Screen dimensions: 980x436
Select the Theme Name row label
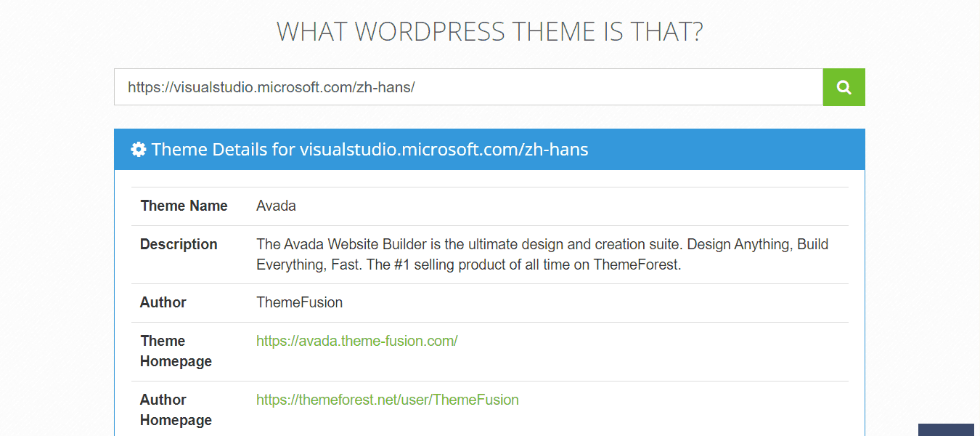tap(184, 206)
